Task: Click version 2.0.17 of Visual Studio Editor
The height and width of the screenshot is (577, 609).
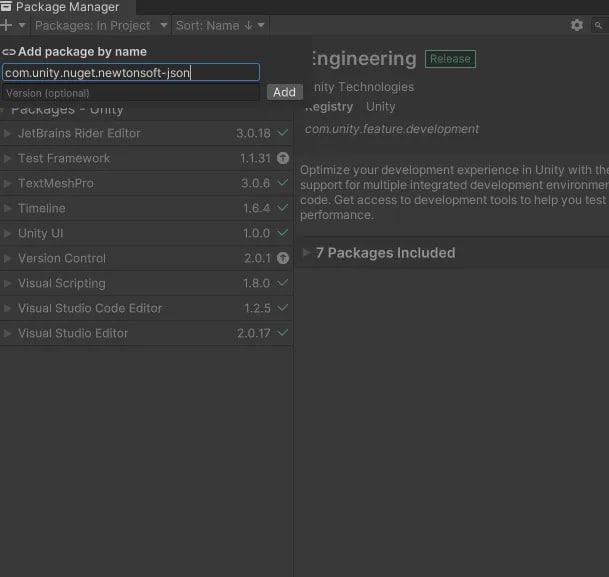Action: click(254, 333)
